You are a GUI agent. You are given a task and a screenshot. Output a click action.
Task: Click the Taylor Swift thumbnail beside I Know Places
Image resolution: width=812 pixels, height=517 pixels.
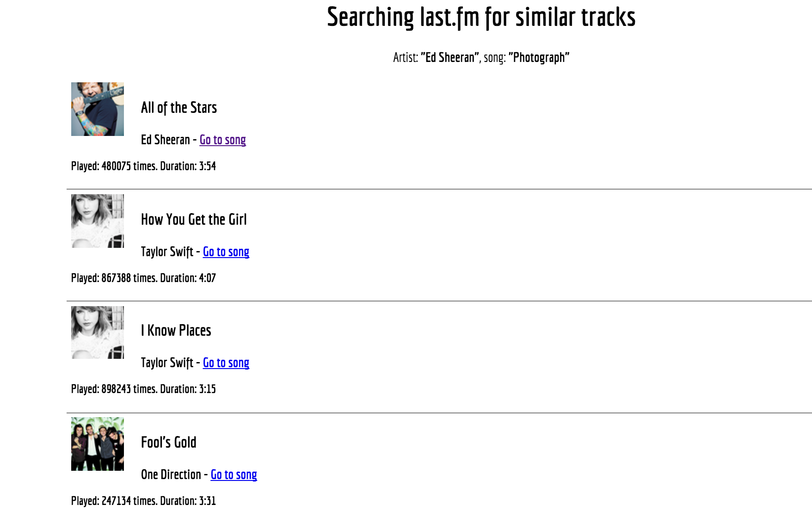pos(98,332)
